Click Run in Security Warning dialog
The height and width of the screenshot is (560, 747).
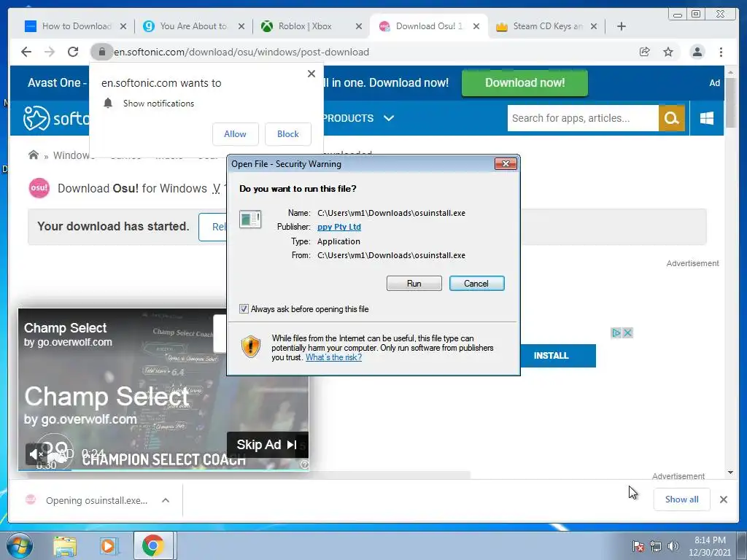(414, 284)
